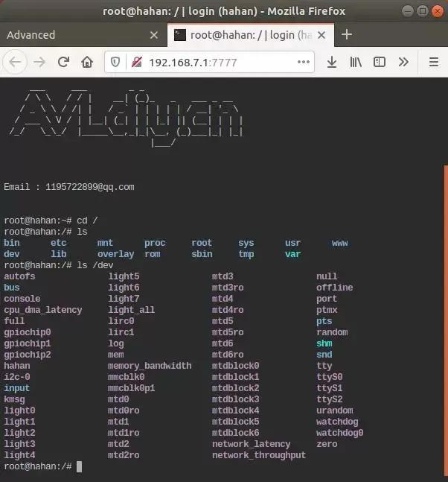Open a new browser tab
The image size is (448, 482).
click(347, 35)
